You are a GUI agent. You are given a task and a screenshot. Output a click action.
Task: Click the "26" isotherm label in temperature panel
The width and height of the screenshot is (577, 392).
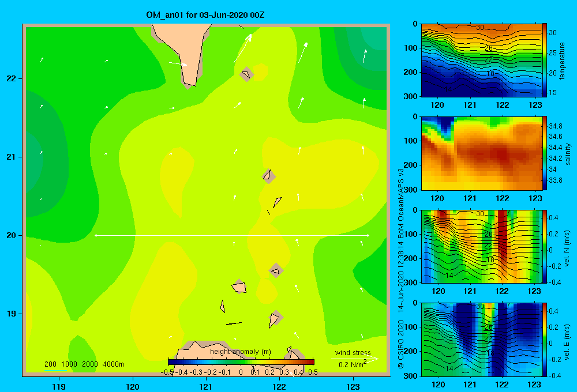(488, 48)
